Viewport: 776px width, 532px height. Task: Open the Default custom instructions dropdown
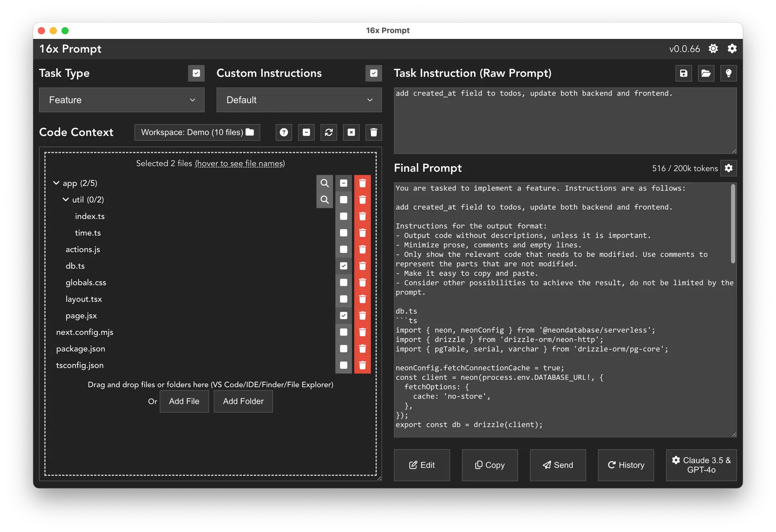[299, 100]
